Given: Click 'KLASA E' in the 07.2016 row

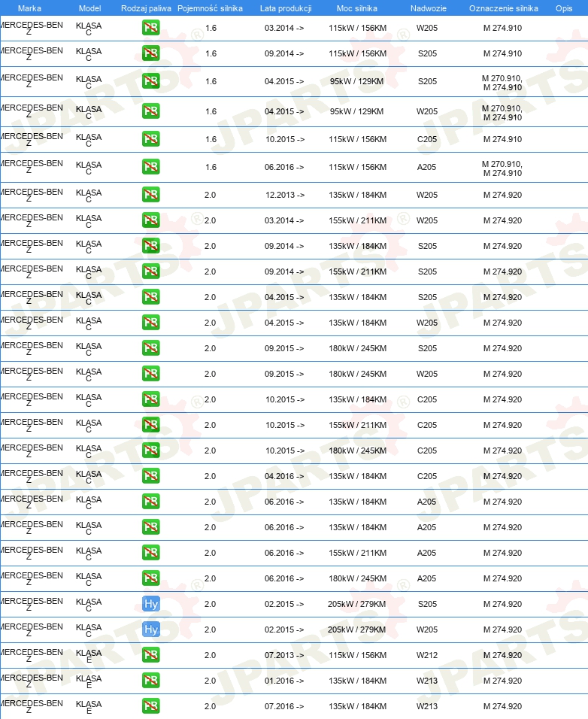Looking at the screenshot, I should [x=89, y=707].
